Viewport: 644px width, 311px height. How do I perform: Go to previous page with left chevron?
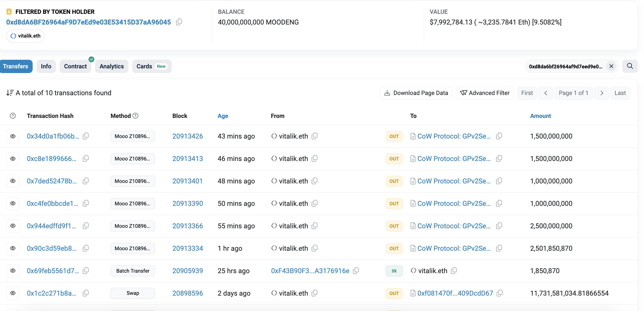pyautogui.click(x=546, y=93)
